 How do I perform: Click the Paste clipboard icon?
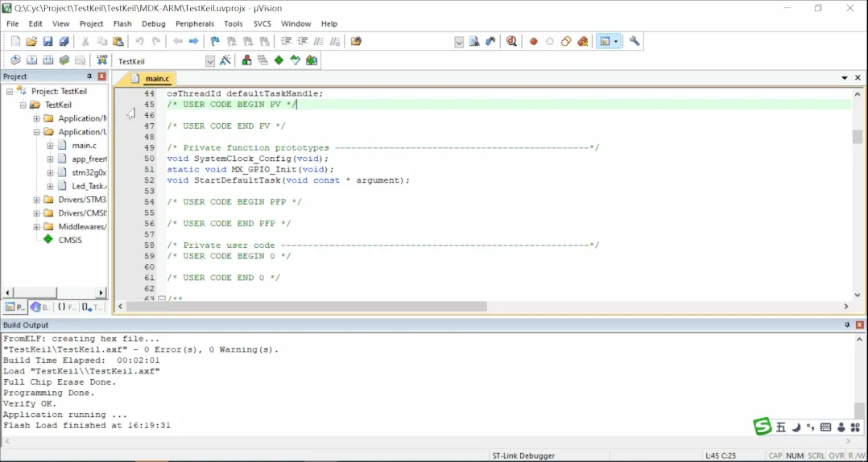coord(118,42)
